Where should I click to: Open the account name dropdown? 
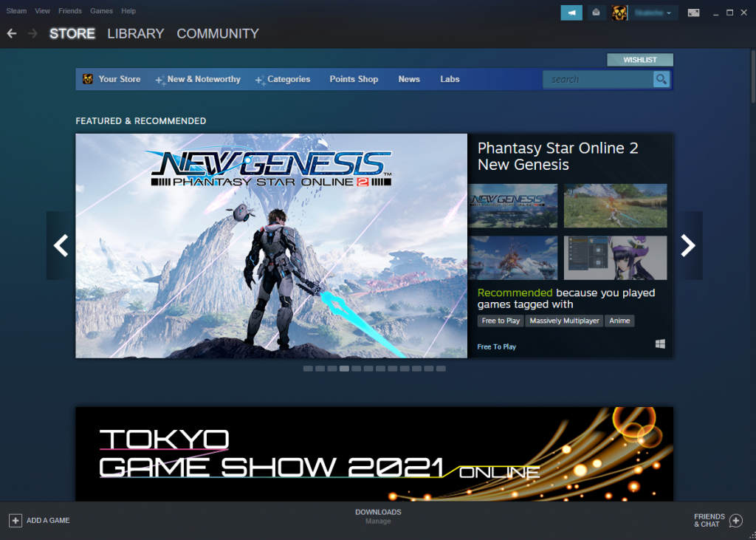[653, 13]
